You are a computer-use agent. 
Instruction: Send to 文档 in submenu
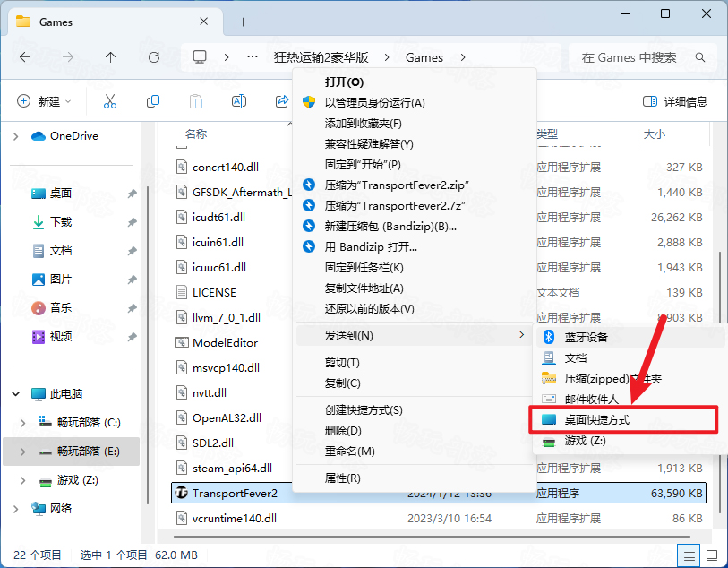tap(630, 358)
